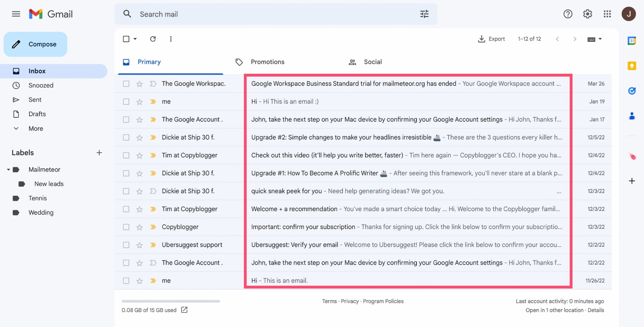644x327 pixels.
Task: Open 'Important: confirm your subscription' email
Action: pos(363,227)
